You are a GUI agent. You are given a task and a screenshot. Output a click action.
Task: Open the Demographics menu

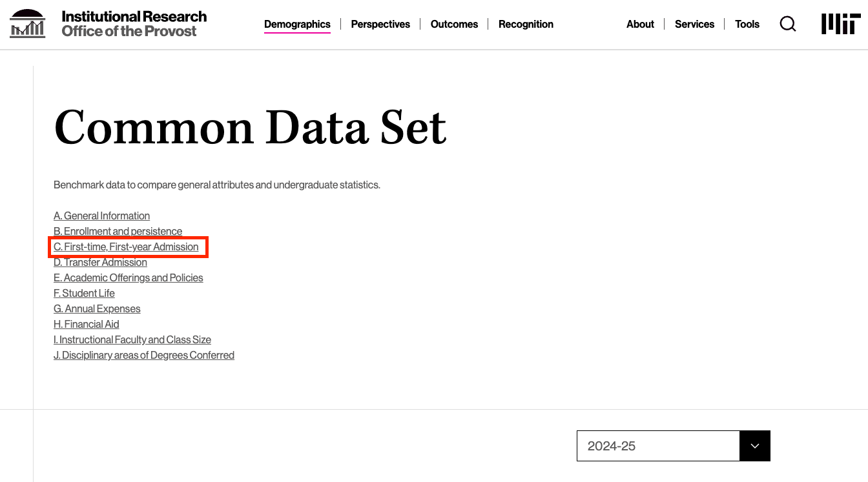pyautogui.click(x=297, y=24)
